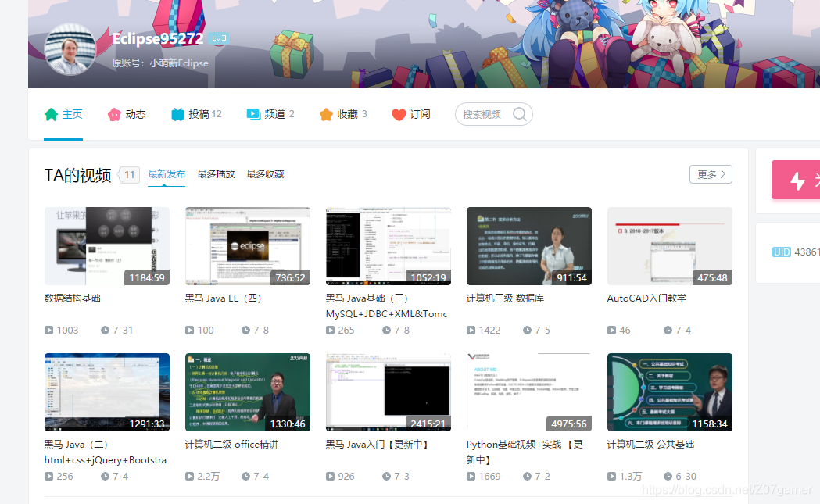
Task: Click the 计算机二级 公共基础 title link
Action: click(650, 445)
